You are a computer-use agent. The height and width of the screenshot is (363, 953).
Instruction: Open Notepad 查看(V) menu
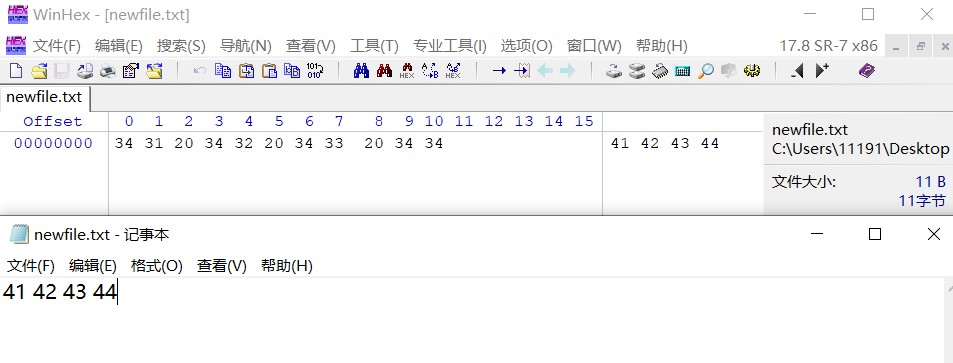[222, 266]
